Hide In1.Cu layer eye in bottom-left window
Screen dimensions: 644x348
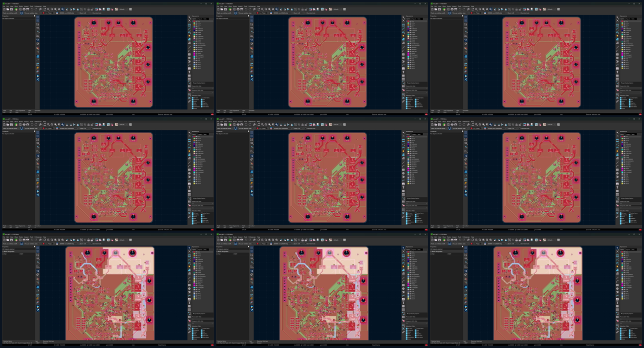(196, 254)
